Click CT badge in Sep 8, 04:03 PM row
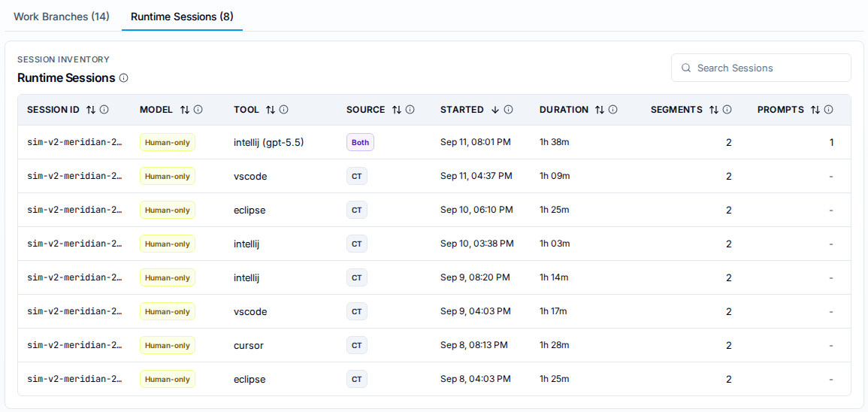This screenshot has width=868, height=412. click(x=357, y=380)
